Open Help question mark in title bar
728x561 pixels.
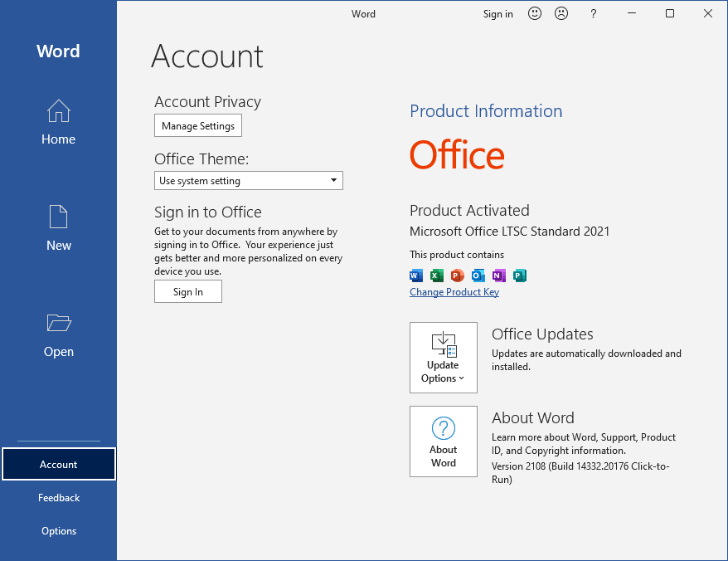(593, 14)
